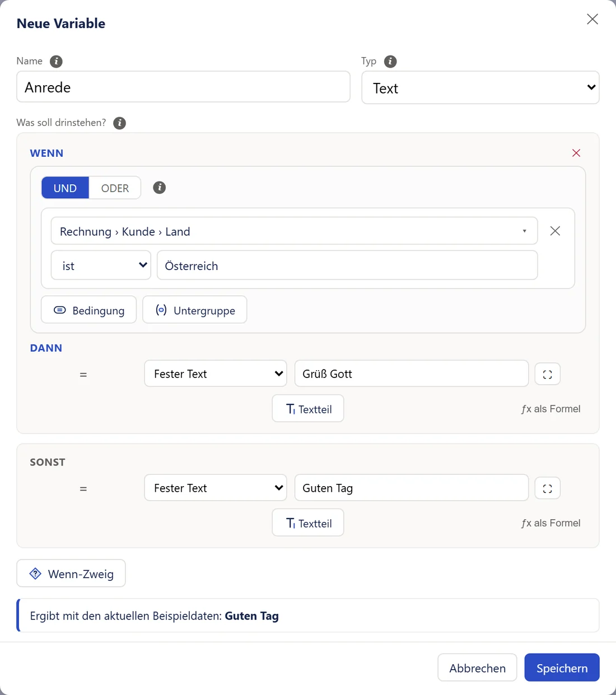Screen dimensions: 616x695
Task: Open the SONST 'Fester Text' dropdown
Action: 216,488
